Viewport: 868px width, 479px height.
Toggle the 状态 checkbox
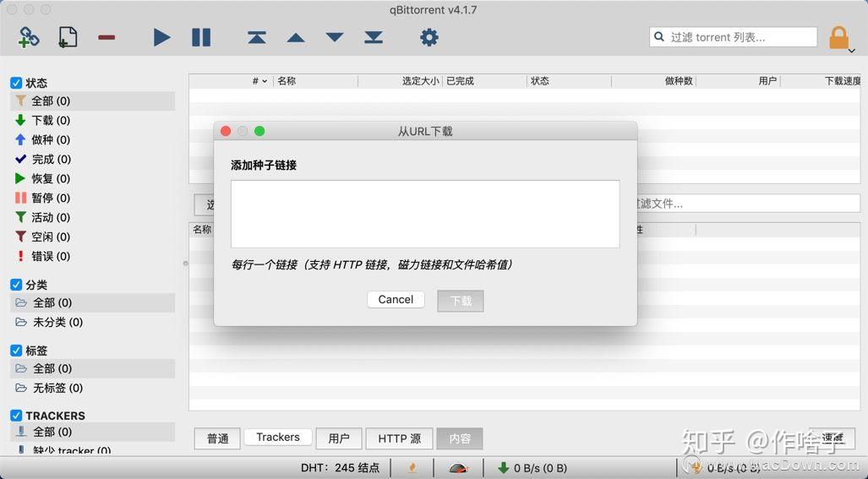click(16, 83)
